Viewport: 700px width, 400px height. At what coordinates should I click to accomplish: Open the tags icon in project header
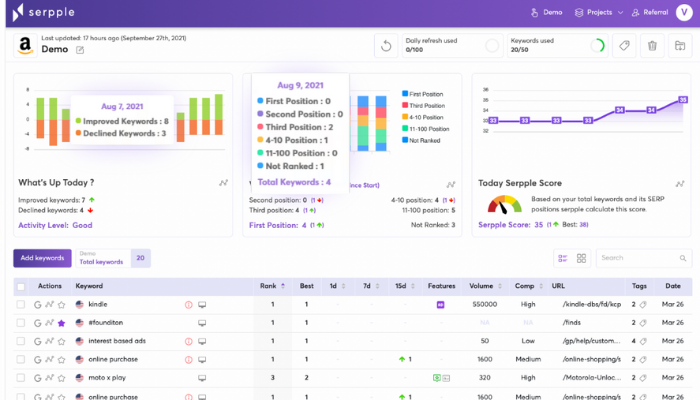pos(623,45)
